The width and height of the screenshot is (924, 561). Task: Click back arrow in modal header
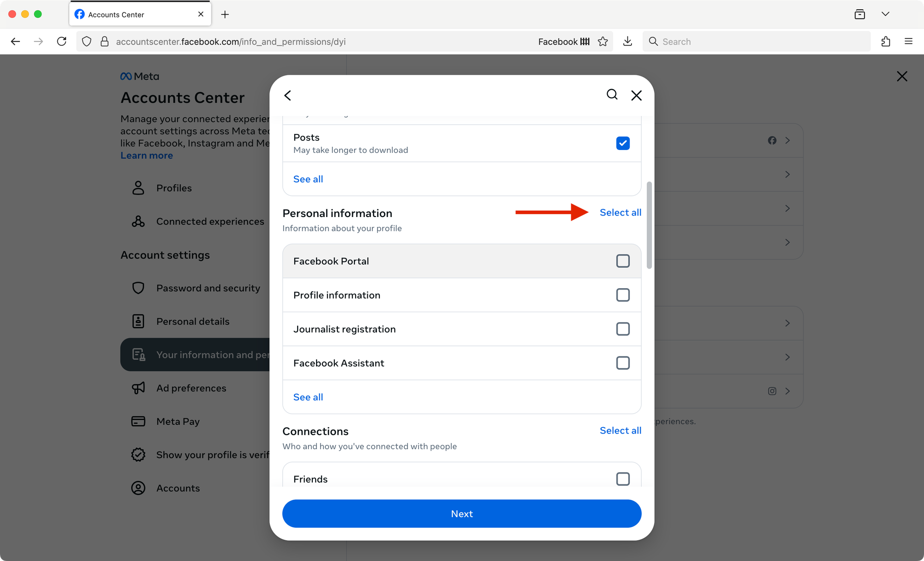click(287, 95)
